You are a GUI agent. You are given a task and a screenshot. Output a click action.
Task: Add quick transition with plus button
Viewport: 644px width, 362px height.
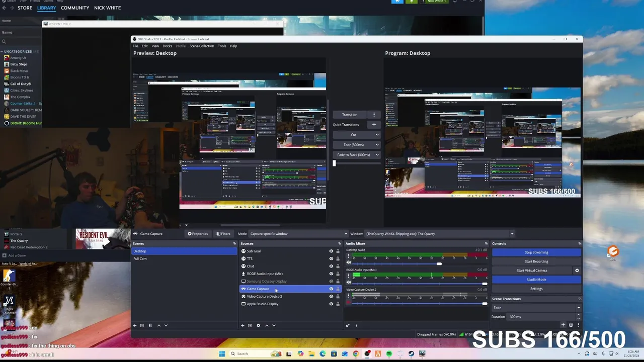click(x=374, y=125)
